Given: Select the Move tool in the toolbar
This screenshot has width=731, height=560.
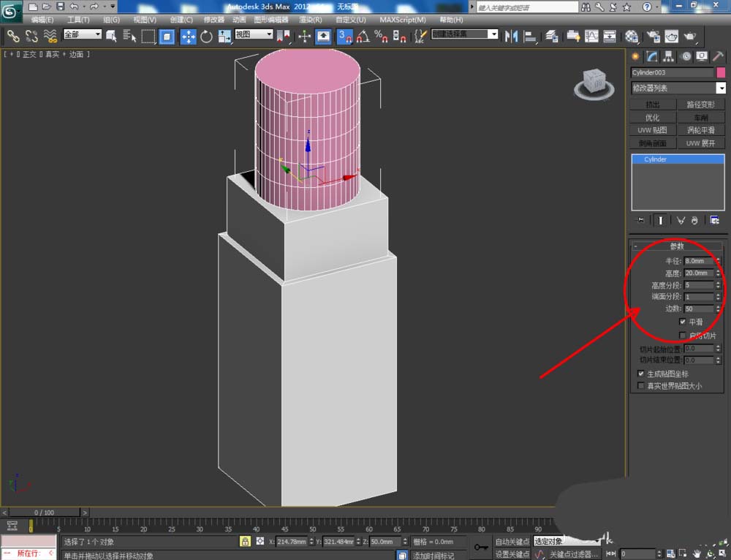Looking at the screenshot, I should click(x=188, y=36).
